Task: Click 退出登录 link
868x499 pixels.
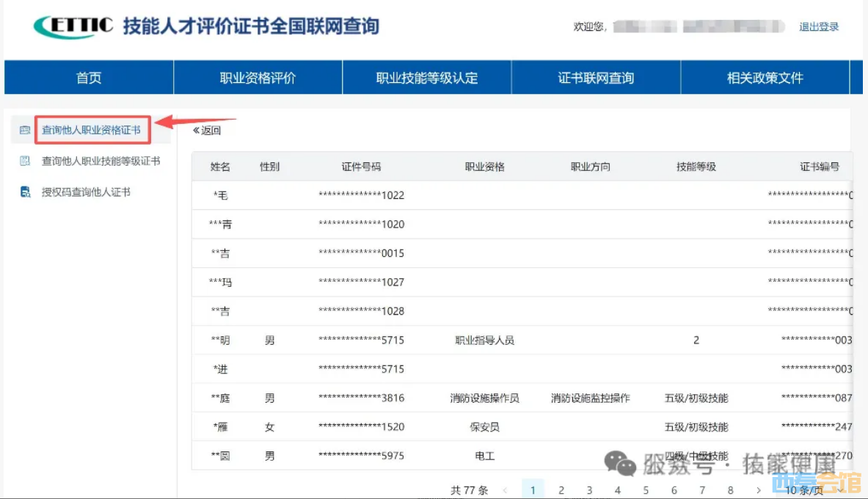Action: pos(819,27)
